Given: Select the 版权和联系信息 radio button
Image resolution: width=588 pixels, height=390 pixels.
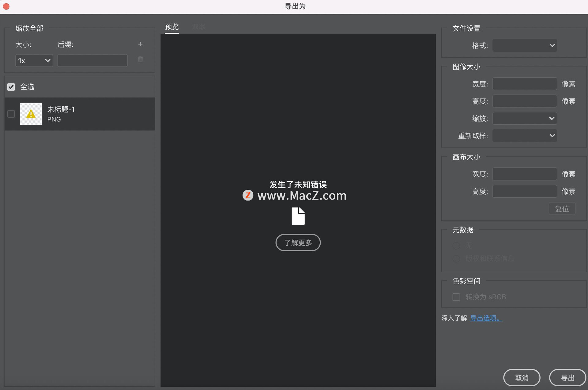Looking at the screenshot, I should pos(456,259).
